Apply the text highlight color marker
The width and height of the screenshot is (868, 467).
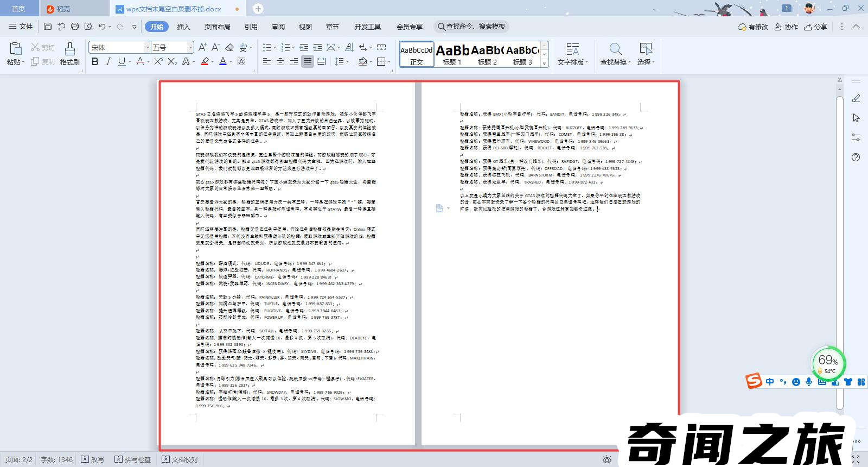click(205, 61)
